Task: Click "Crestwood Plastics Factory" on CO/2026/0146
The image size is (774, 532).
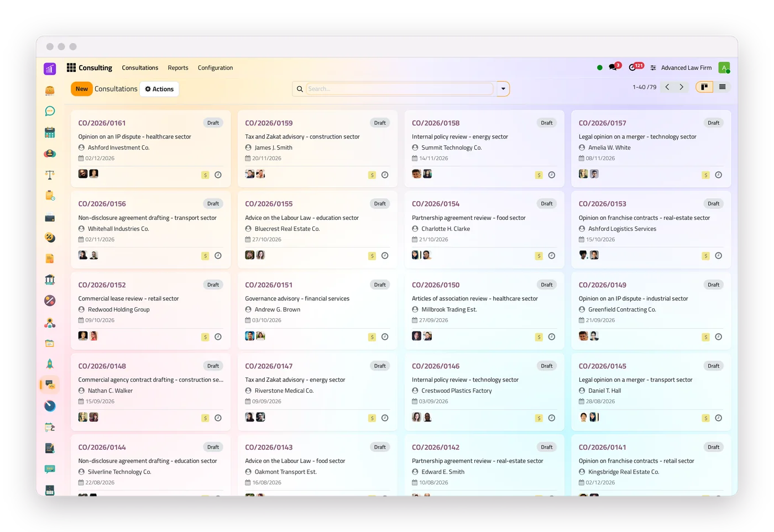Action: 457,391
